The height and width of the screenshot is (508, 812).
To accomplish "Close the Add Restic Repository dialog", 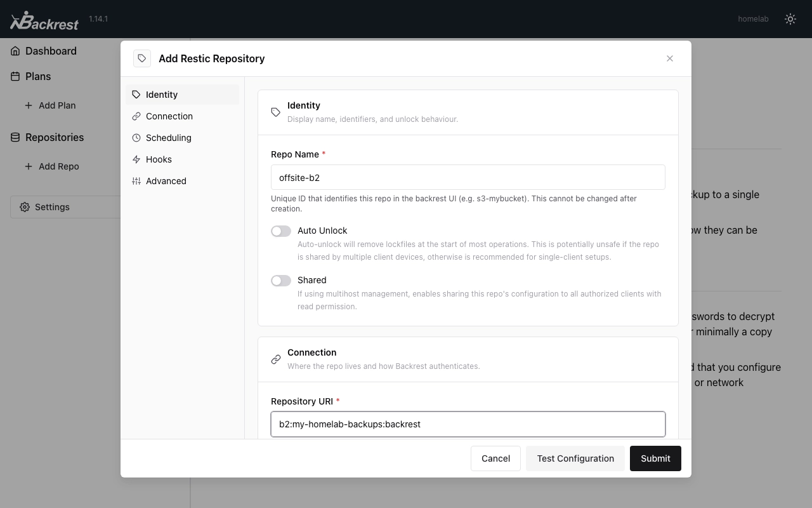I will tap(670, 58).
